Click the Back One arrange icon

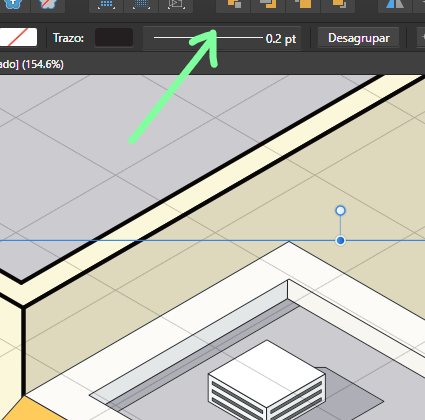(x=269, y=5)
